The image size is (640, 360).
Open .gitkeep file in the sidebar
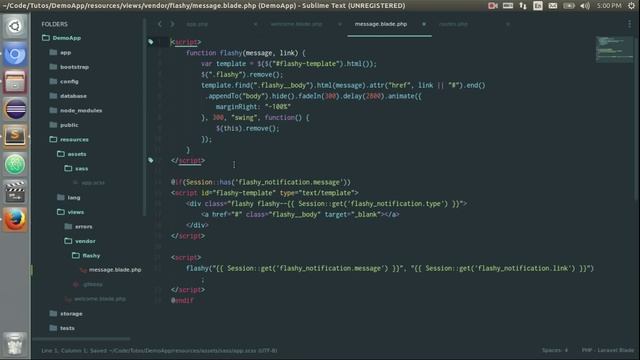(93, 284)
